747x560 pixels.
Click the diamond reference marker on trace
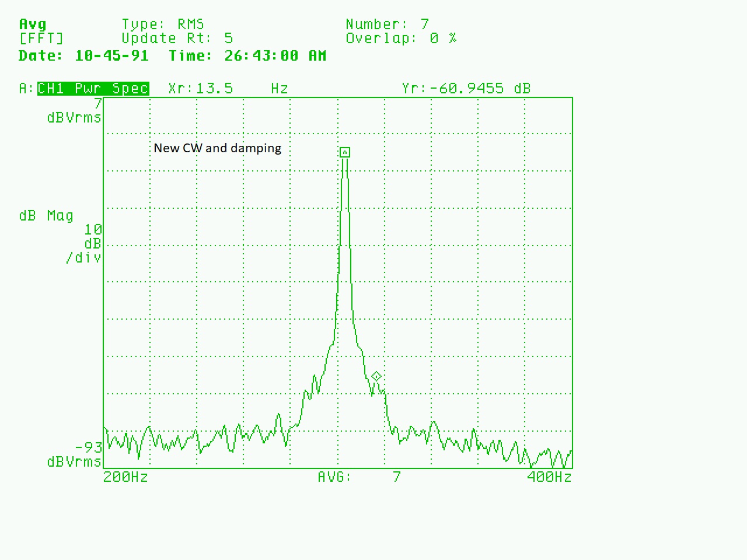pyautogui.click(x=376, y=376)
